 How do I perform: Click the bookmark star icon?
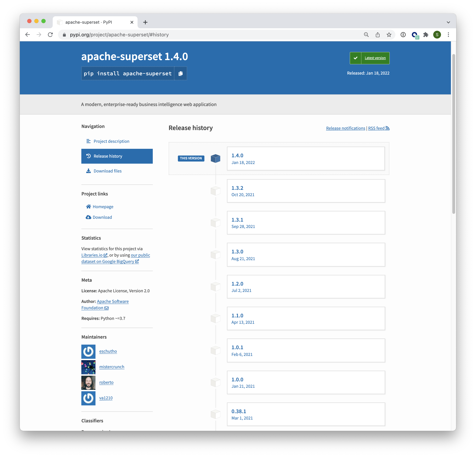389,35
